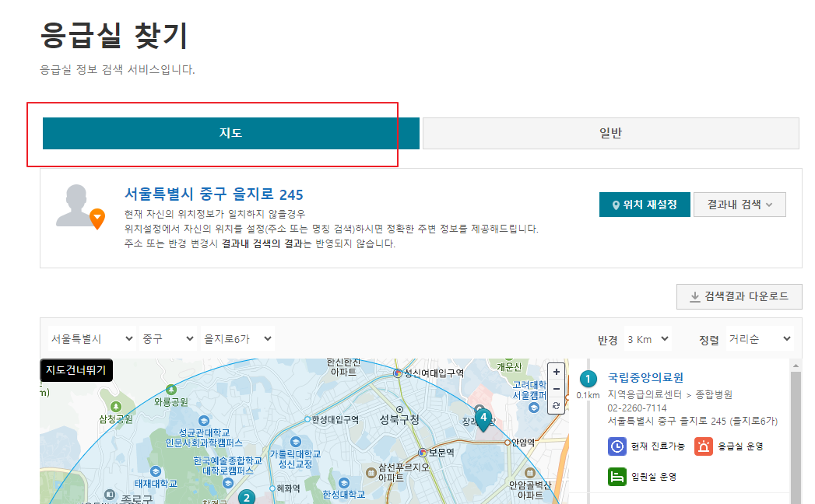Click the 고려대학교 서울캠퍼스 icon on map
The height and width of the screenshot is (504, 815).
tap(534, 408)
